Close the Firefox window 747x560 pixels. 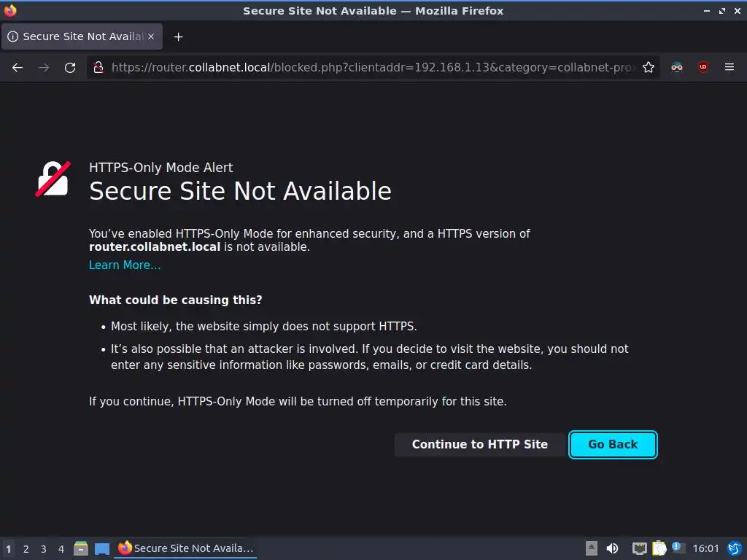737,10
